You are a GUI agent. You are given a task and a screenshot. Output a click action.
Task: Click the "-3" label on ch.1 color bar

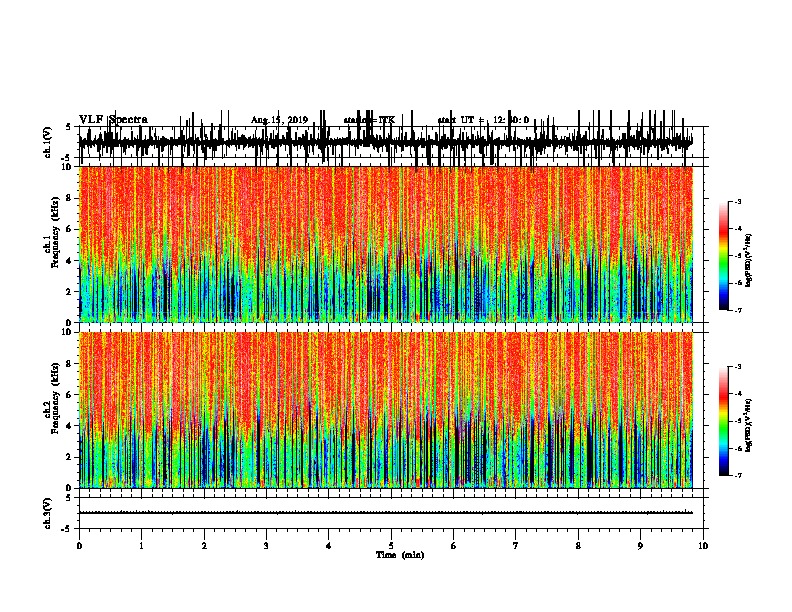click(x=738, y=201)
